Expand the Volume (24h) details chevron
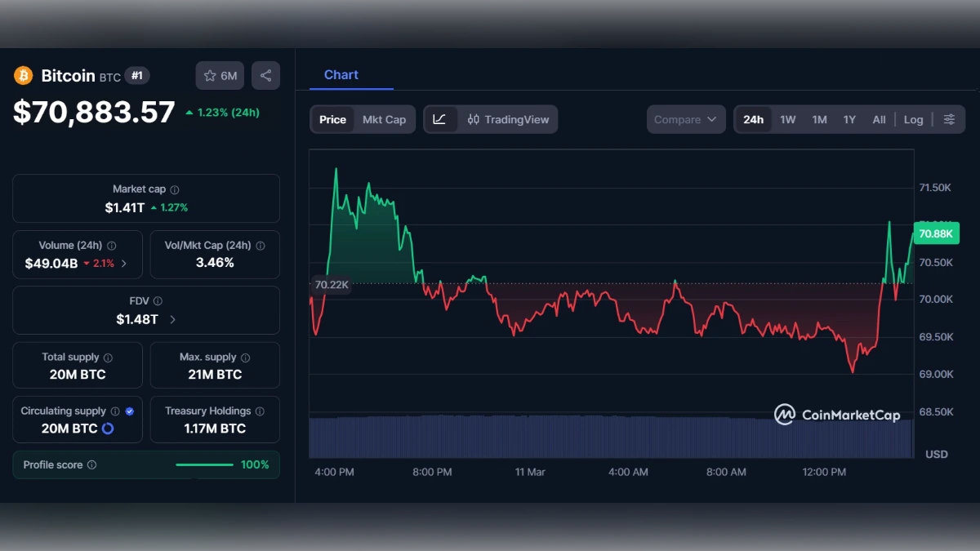 [124, 263]
